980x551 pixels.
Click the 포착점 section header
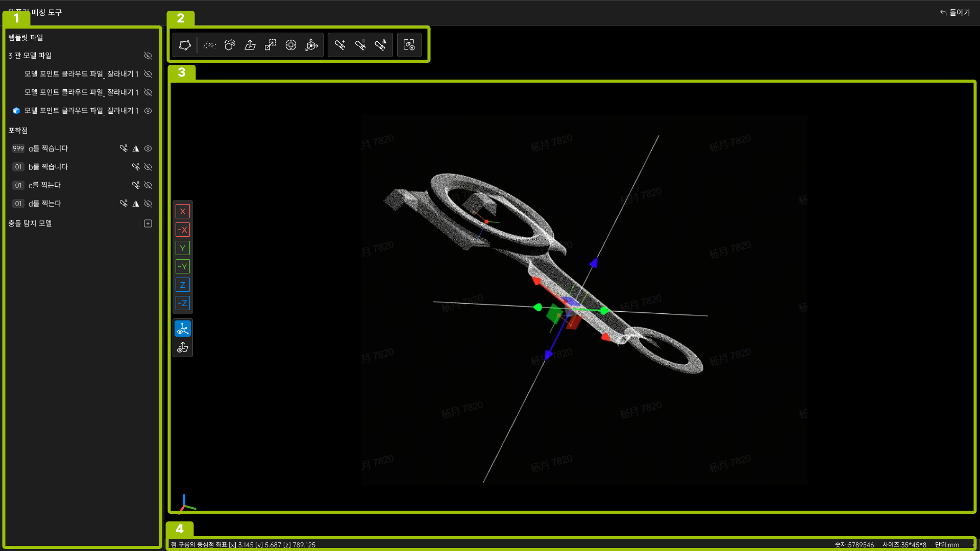(x=18, y=131)
